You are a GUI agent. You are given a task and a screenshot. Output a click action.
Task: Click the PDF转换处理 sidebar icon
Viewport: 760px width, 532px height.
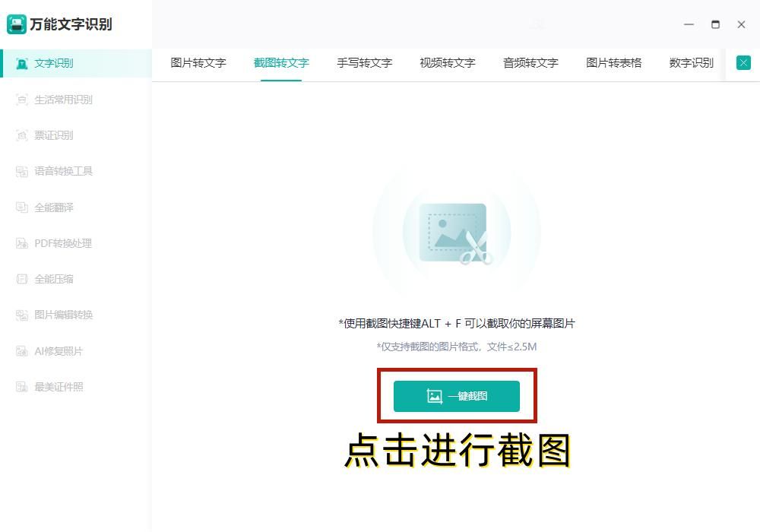(22, 243)
